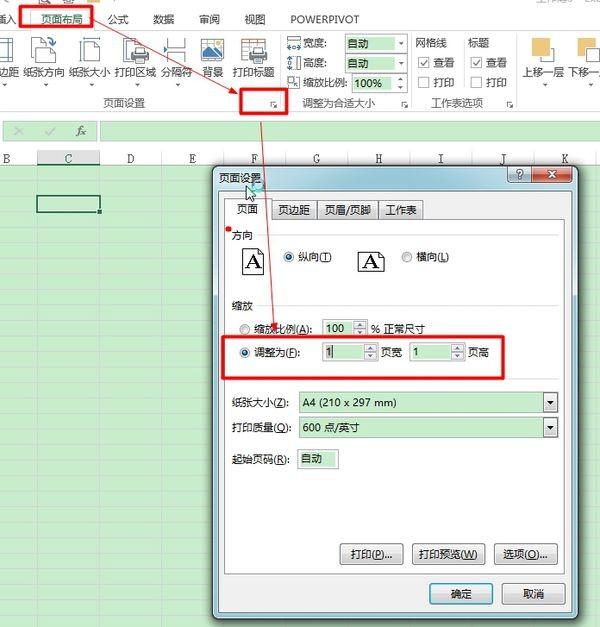Select the 纵向(T) portrait radio button

(x=288, y=257)
